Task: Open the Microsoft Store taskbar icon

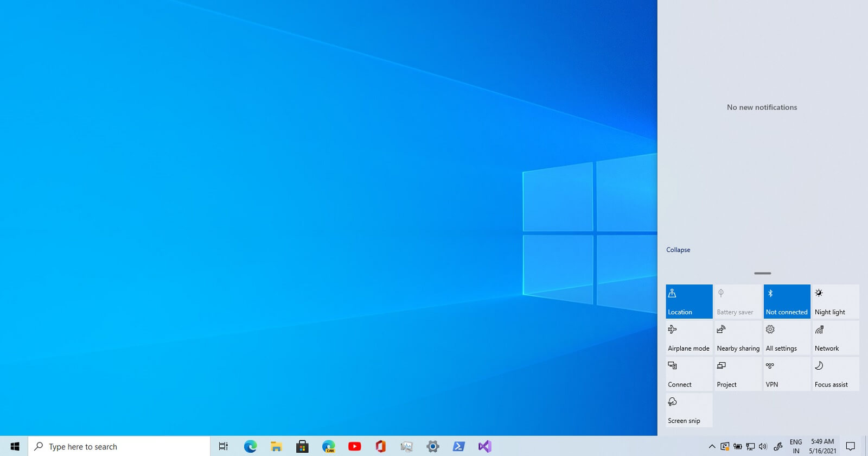Action: point(302,446)
